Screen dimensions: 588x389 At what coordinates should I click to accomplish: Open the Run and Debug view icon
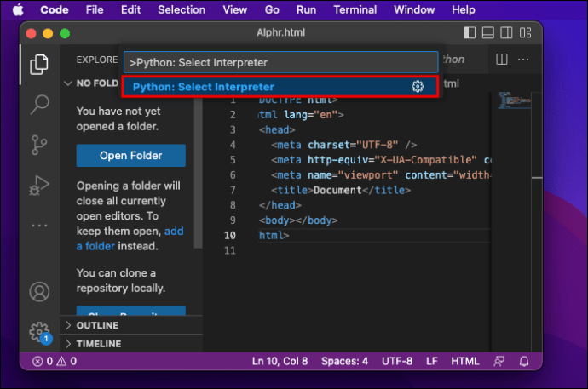coord(39,186)
